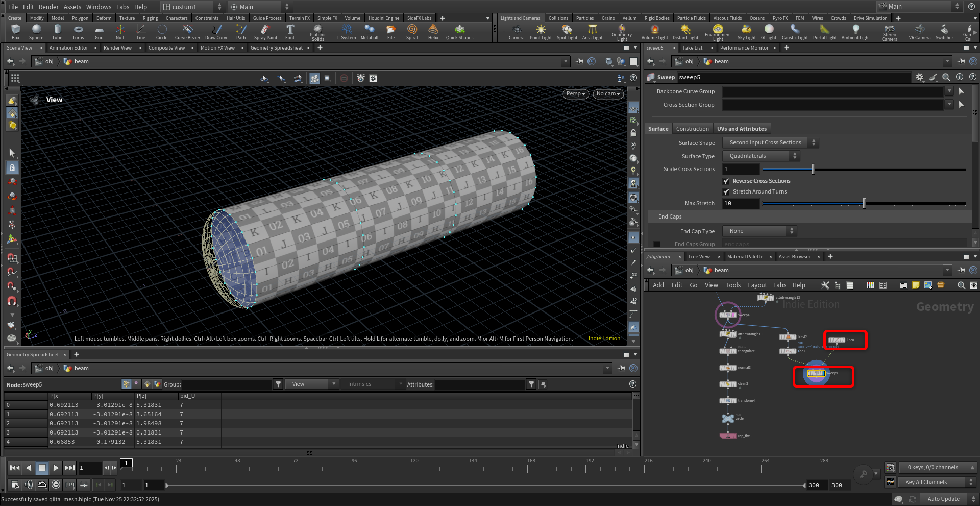Switch to the Construction tab
Image resolution: width=980 pixels, height=506 pixels.
point(692,129)
